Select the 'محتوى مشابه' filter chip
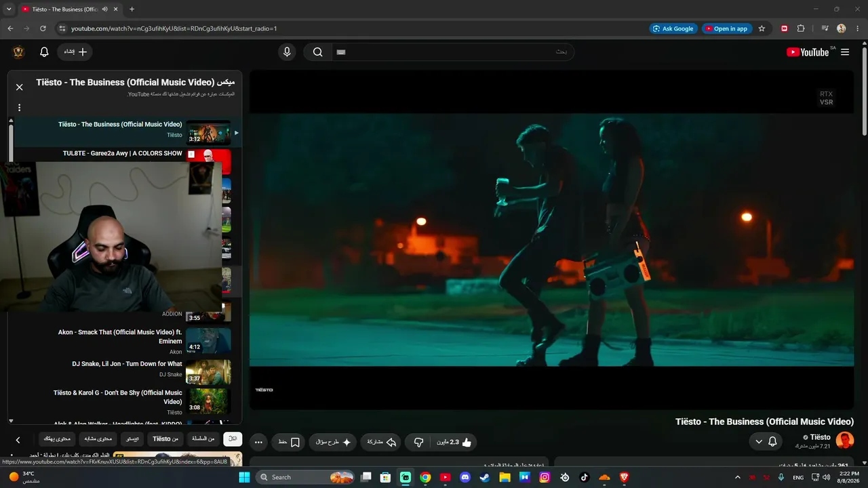This screenshot has width=868, height=488. pos(98,439)
